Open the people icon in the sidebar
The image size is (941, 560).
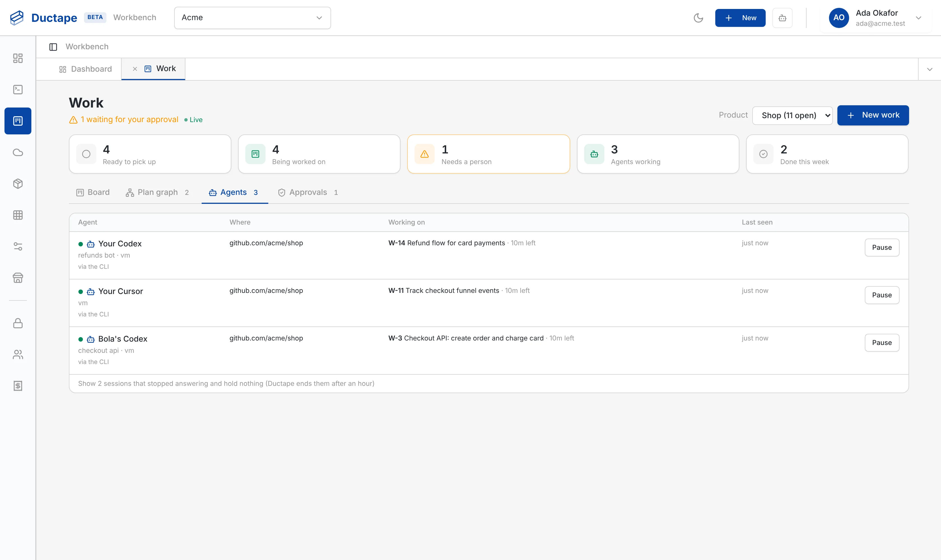pyautogui.click(x=18, y=355)
